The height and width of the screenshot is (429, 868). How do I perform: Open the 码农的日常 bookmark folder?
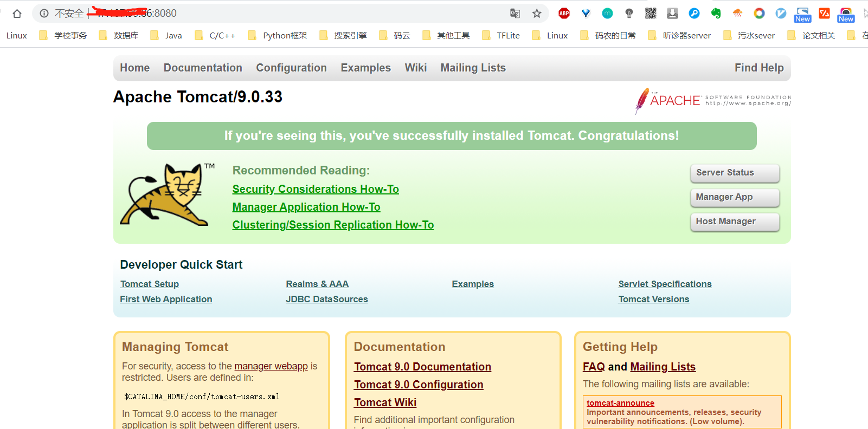coord(608,36)
